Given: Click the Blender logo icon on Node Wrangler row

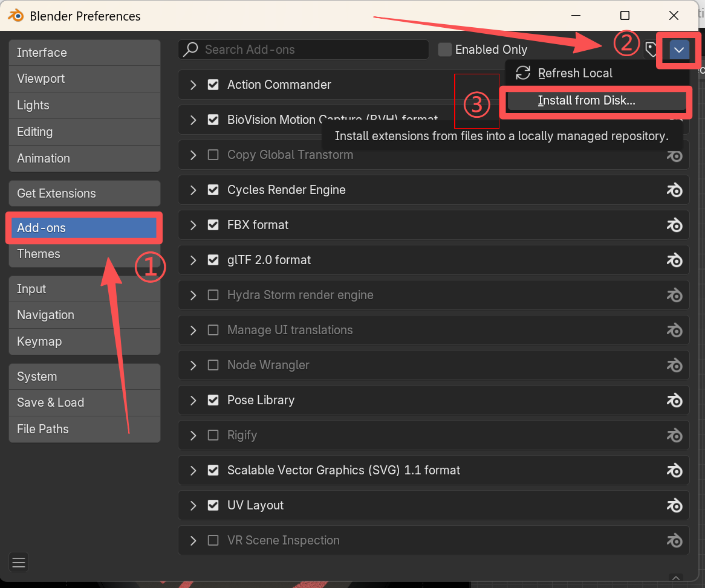Looking at the screenshot, I should click(674, 366).
